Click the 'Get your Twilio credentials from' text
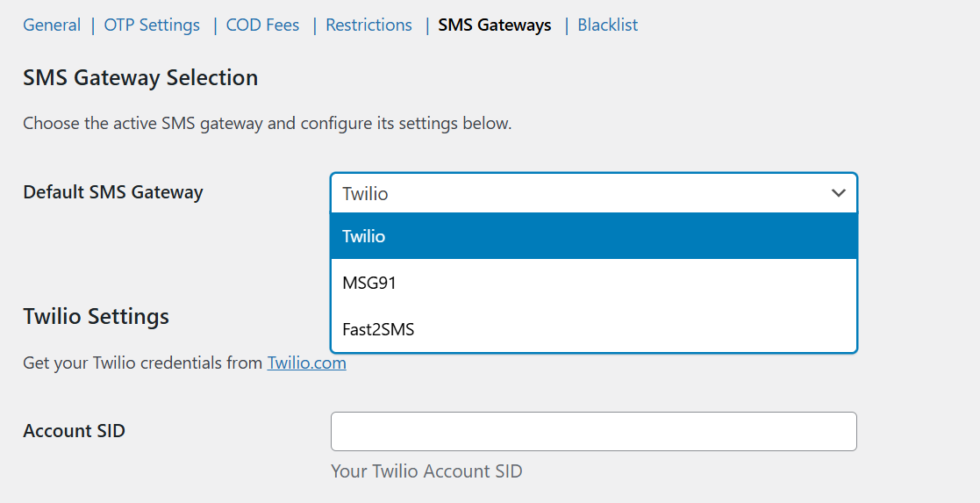Screen dimensions: 980x503 click(142, 363)
